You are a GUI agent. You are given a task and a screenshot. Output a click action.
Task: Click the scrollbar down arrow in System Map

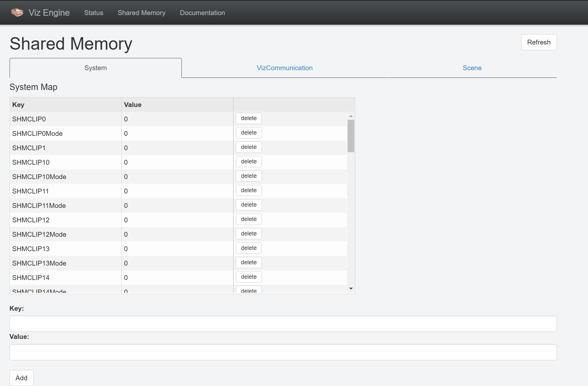pos(351,289)
